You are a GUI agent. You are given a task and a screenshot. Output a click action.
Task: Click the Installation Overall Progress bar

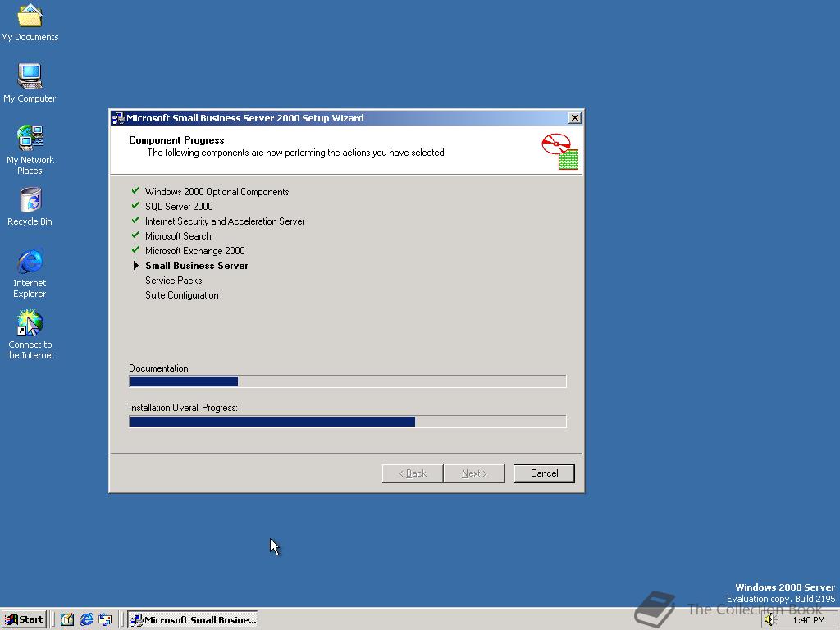pyautogui.click(x=347, y=422)
